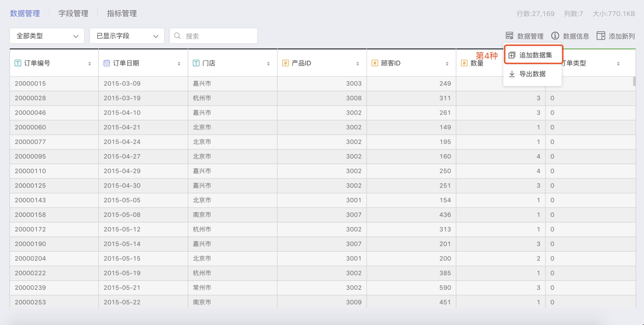Open the 全部类型 type dropdown
The height and width of the screenshot is (325, 644).
pos(47,36)
